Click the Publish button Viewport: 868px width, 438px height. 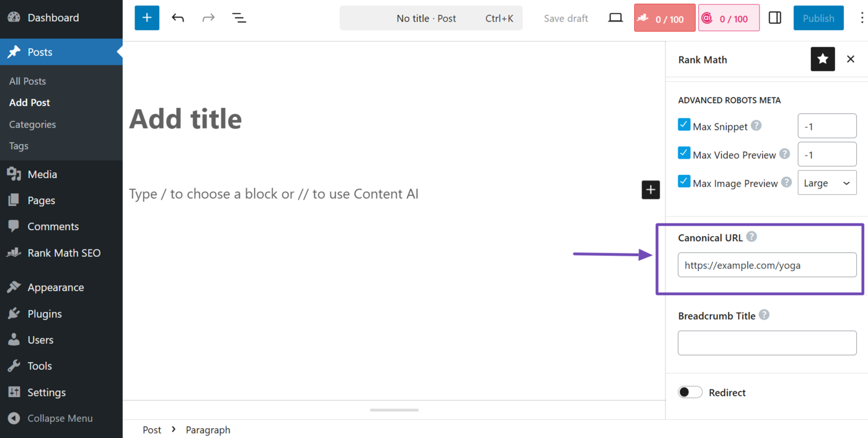coord(818,18)
